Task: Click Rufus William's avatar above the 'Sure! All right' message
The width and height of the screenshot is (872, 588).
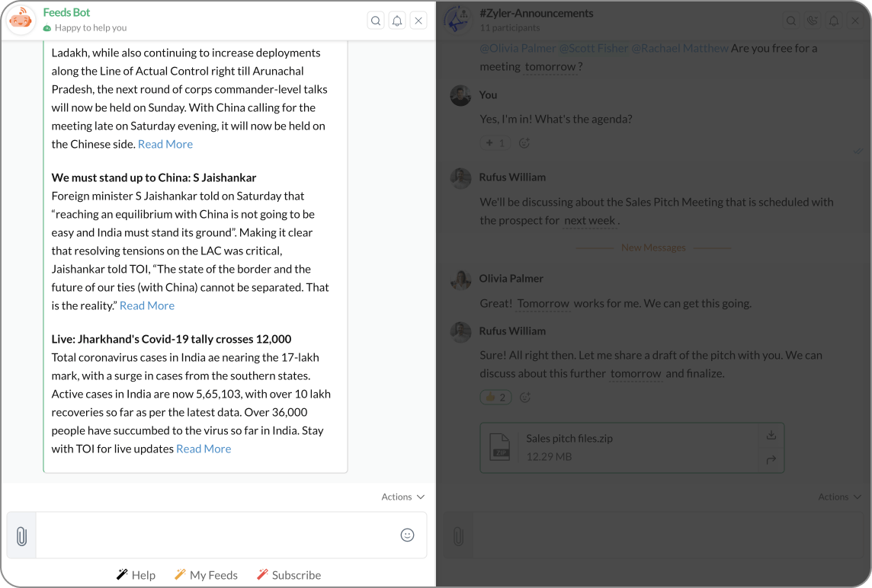Action: 460,332
